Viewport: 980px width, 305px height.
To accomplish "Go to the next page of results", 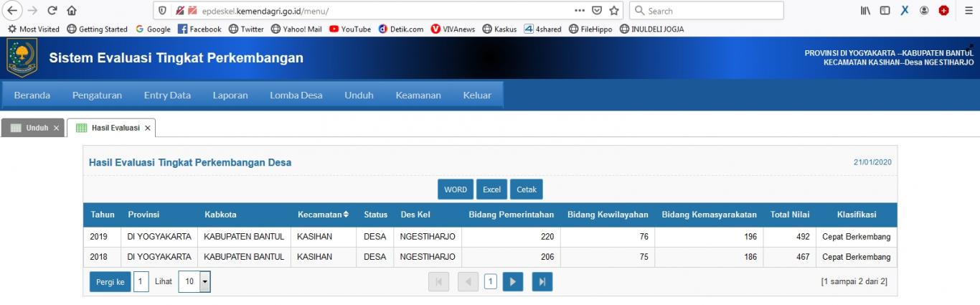I will click(x=513, y=282).
